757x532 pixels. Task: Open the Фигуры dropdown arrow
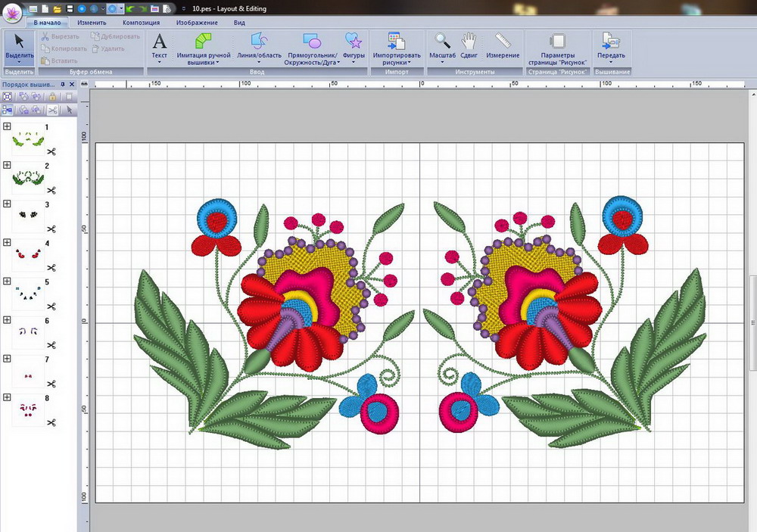click(354, 62)
